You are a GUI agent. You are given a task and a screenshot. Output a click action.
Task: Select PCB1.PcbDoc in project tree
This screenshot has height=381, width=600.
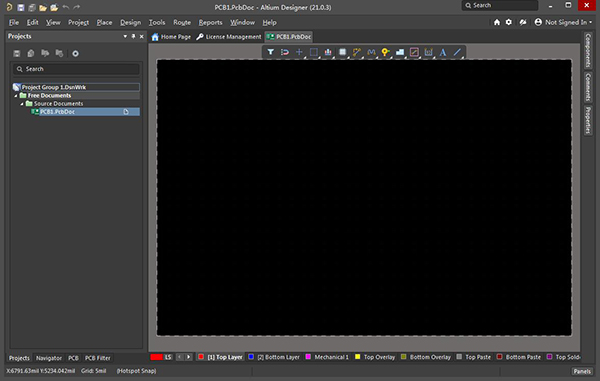pos(57,112)
